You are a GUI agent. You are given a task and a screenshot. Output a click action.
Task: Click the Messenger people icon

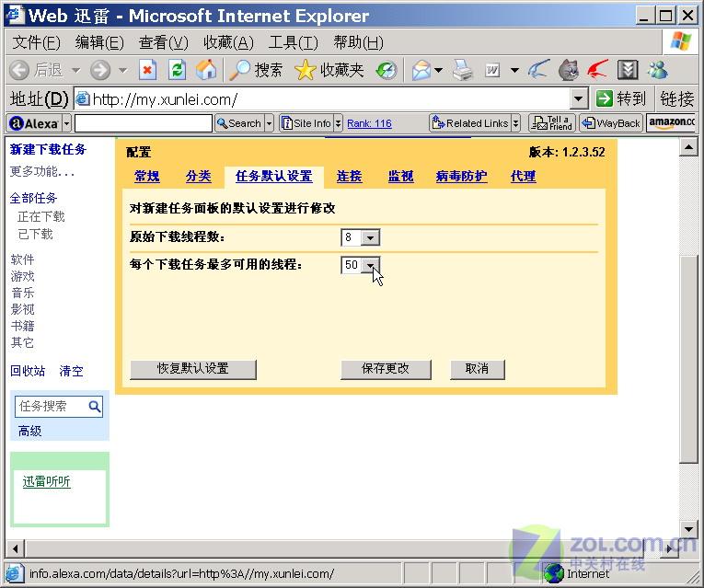click(x=657, y=70)
